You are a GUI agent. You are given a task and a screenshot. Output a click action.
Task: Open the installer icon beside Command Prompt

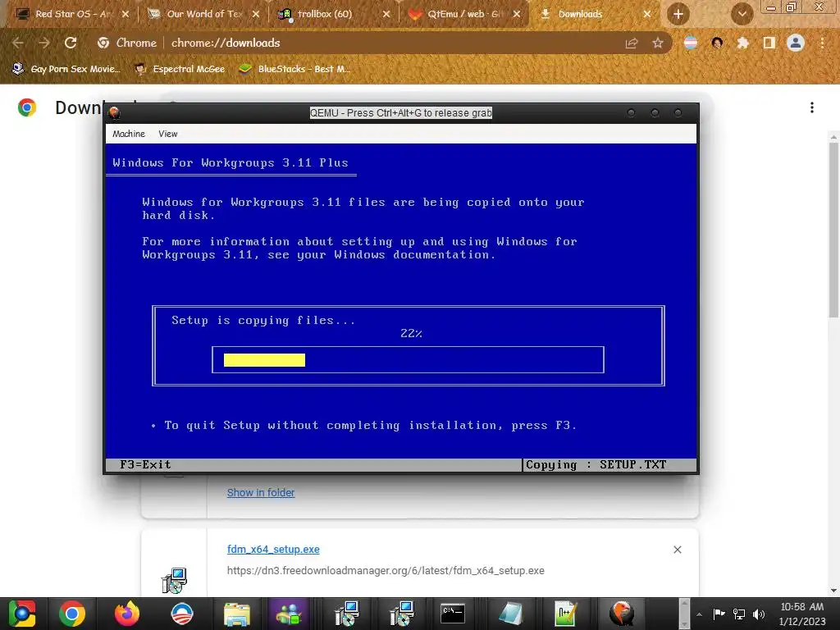[x=401, y=614]
